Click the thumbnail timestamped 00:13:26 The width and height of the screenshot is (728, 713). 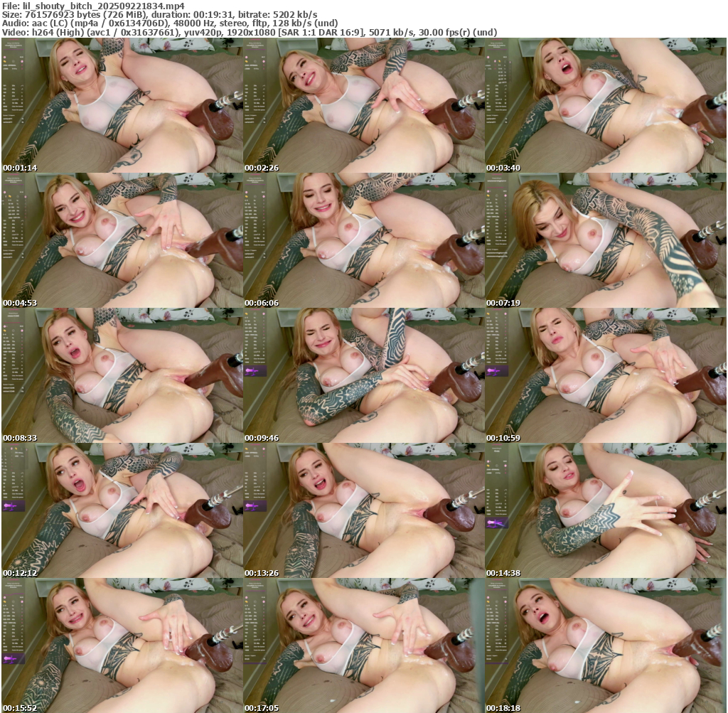364,510
